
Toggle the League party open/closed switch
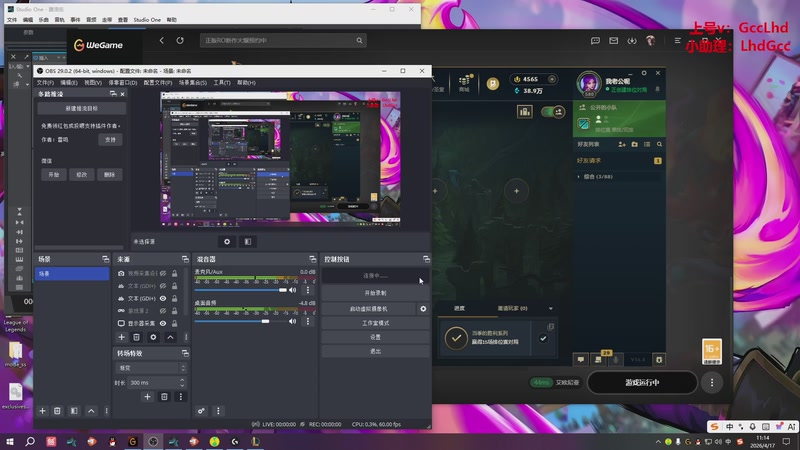pos(553,112)
